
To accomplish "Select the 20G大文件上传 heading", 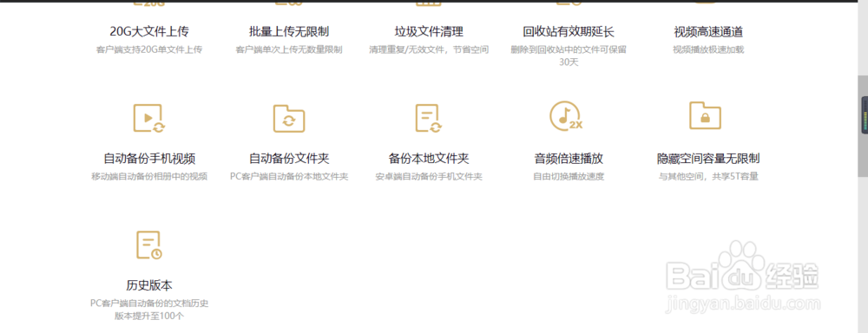I will pos(149,31).
